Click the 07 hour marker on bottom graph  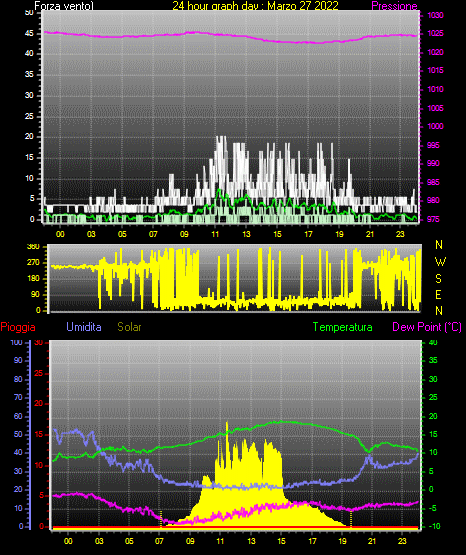pos(159,541)
